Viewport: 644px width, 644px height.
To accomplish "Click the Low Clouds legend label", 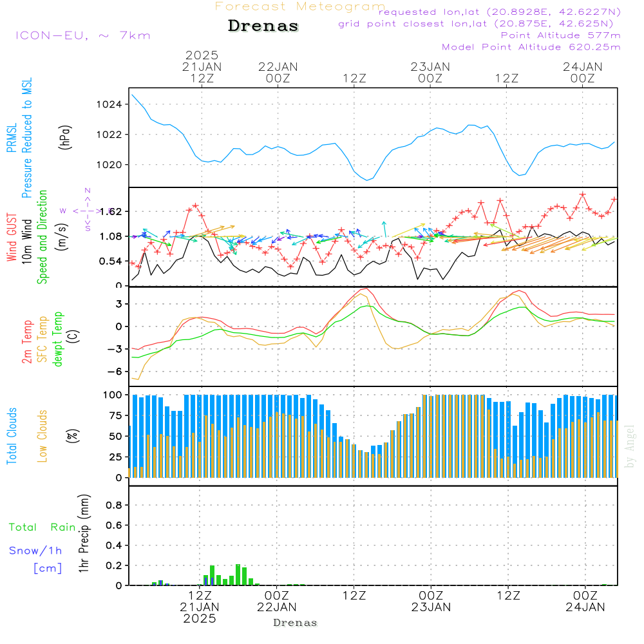I will pos(43,436).
